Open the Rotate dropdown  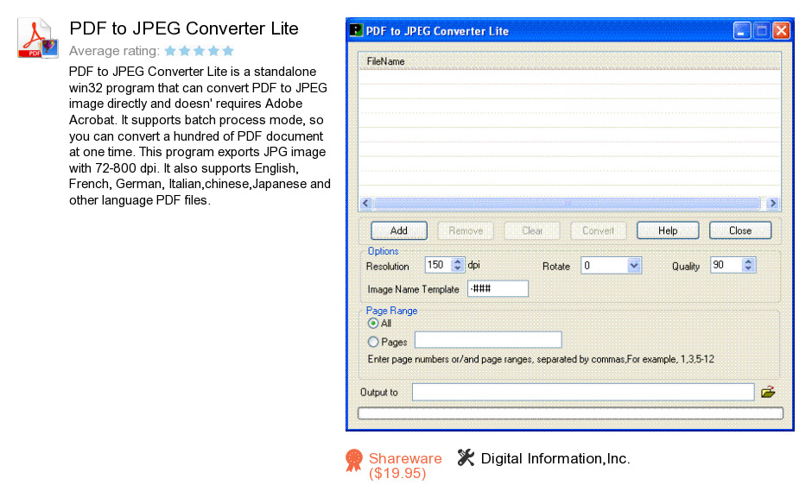coord(634,266)
